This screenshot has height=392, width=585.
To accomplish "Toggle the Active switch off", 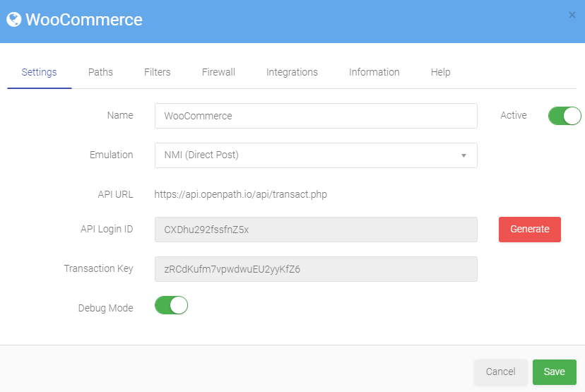I will point(565,116).
